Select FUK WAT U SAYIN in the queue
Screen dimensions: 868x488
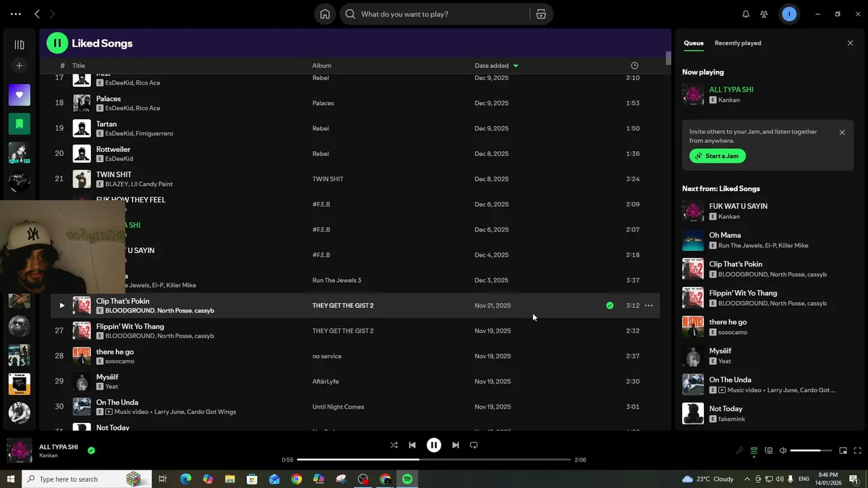pyautogui.click(x=738, y=206)
